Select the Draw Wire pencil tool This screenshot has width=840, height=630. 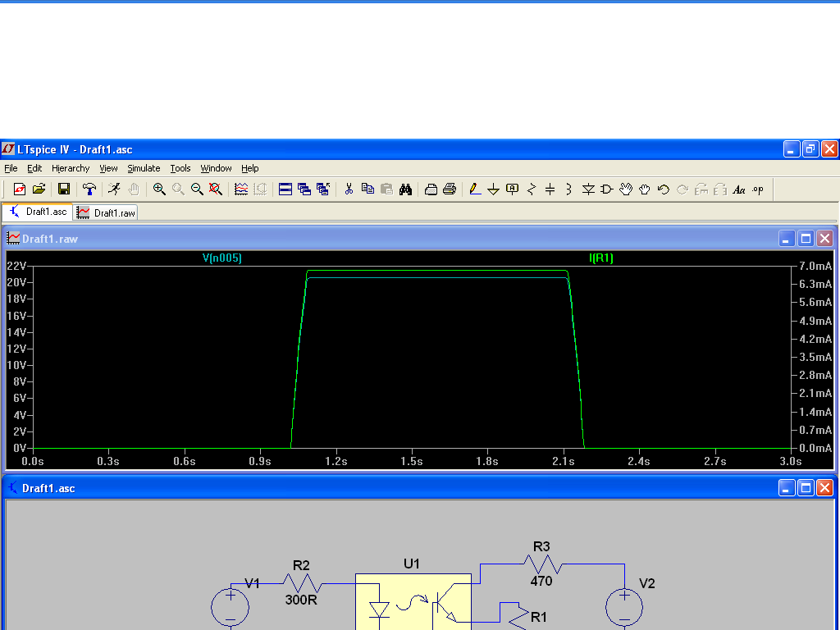475,189
